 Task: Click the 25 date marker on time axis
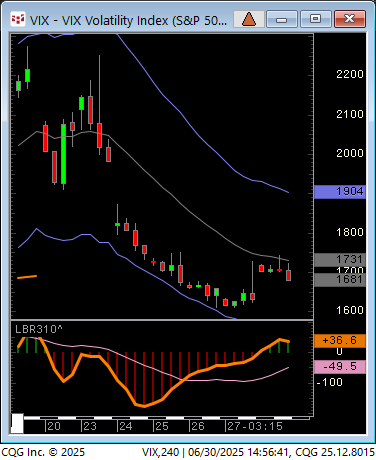[162, 426]
